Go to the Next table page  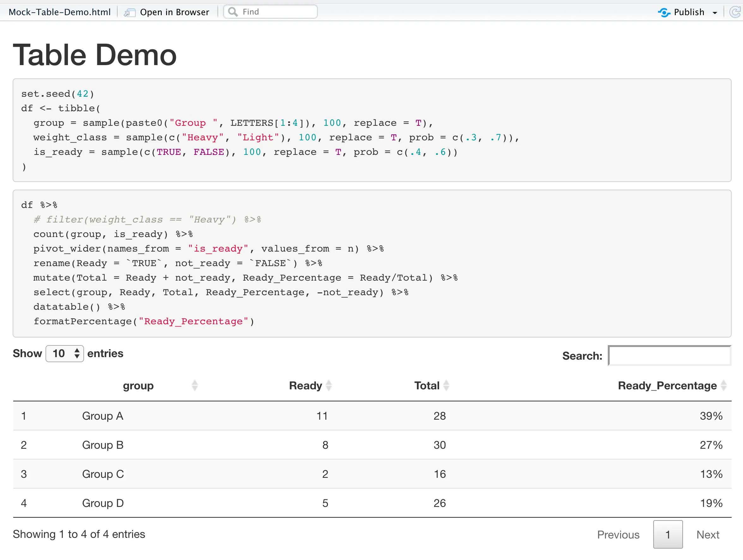point(707,535)
